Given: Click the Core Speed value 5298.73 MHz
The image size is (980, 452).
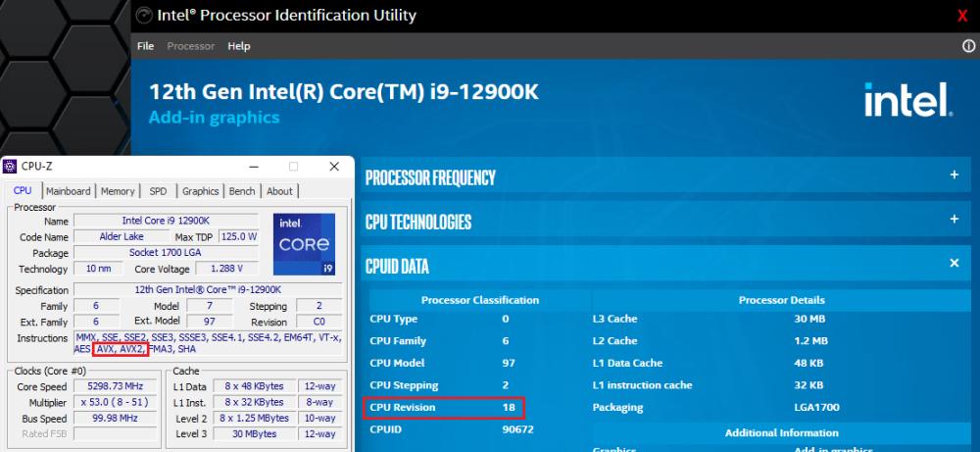Looking at the screenshot, I should 116,386.
